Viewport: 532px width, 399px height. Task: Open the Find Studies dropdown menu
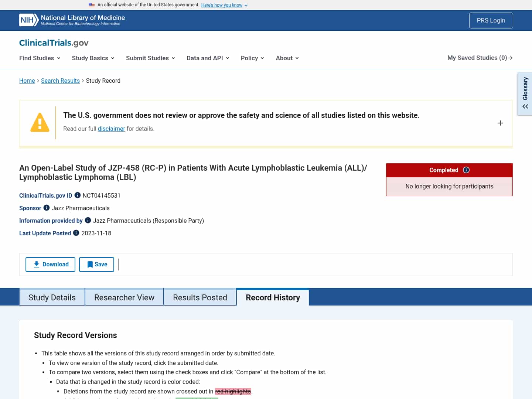[40, 58]
